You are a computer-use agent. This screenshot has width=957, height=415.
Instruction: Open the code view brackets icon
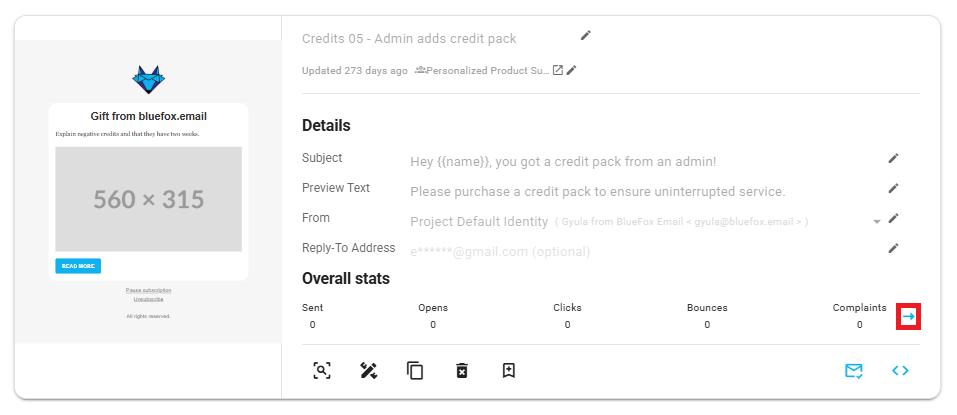point(900,371)
